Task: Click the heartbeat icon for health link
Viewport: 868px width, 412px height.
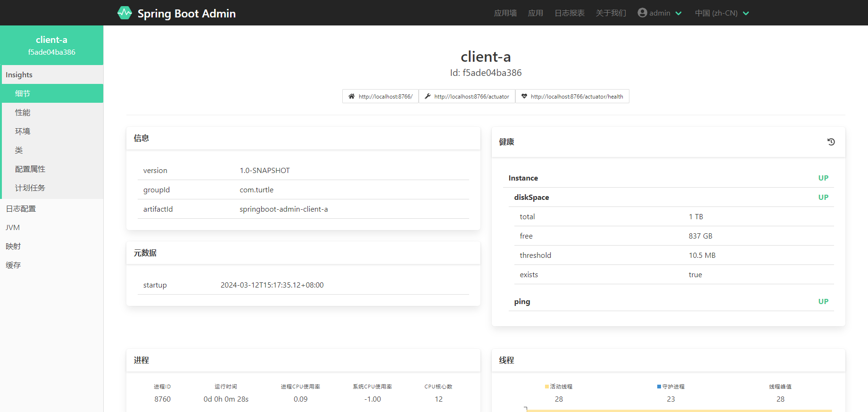Action: click(524, 96)
